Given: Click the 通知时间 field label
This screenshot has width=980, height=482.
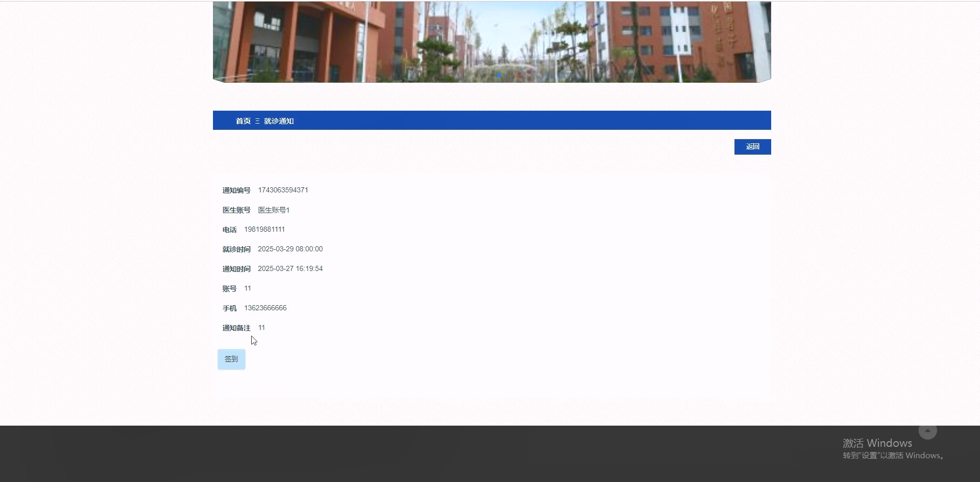Looking at the screenshot, I should 237,269.
